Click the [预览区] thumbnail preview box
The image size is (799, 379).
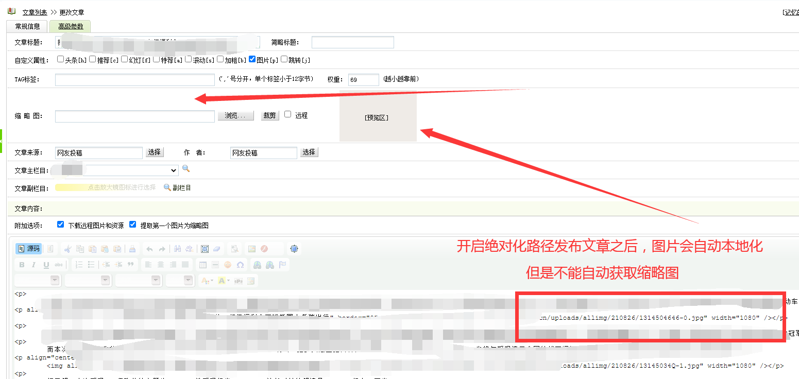point(378,117)
